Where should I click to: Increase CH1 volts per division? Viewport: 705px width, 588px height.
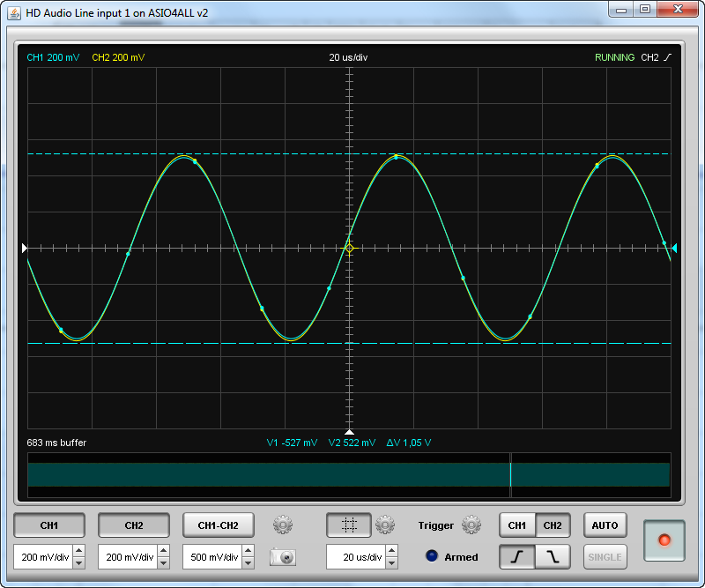(78, 551)
